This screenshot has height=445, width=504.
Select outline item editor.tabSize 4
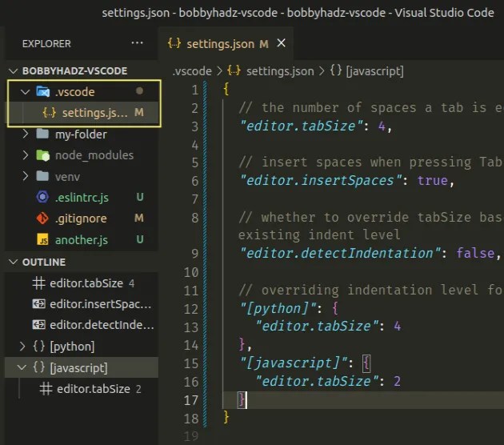[82, 283]
